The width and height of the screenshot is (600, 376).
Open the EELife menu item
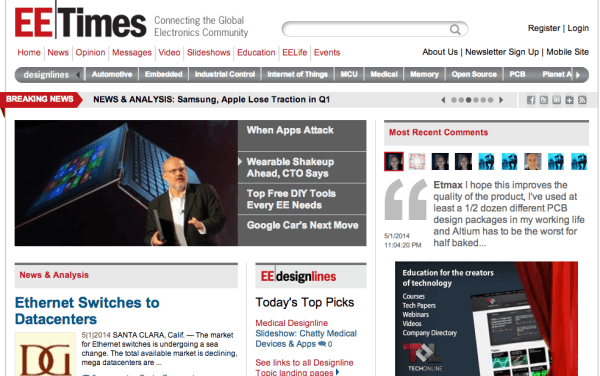pyautogui.click(x=294, y=52)
